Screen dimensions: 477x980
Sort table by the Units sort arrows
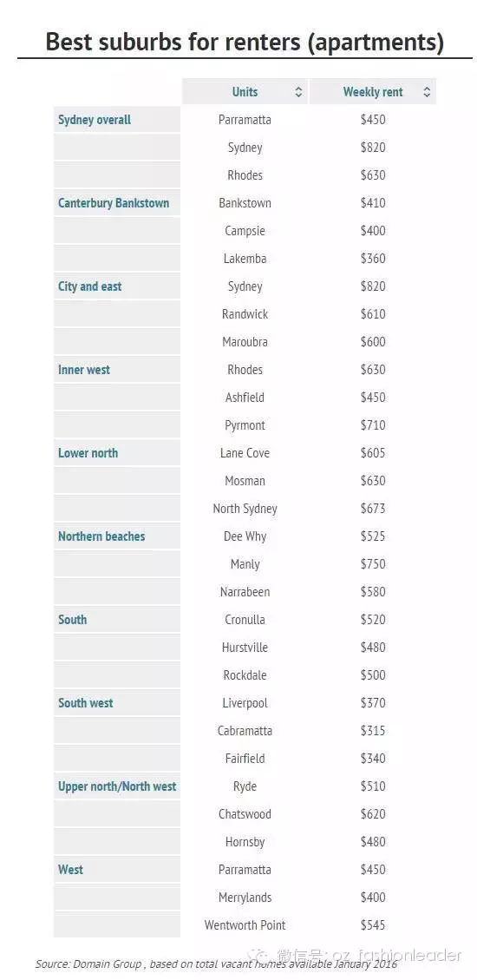(298, 92)
